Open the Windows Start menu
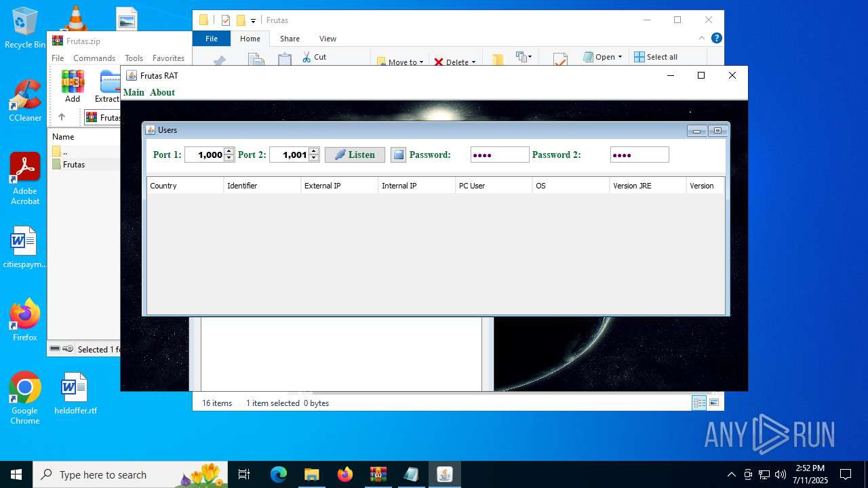 16,474
